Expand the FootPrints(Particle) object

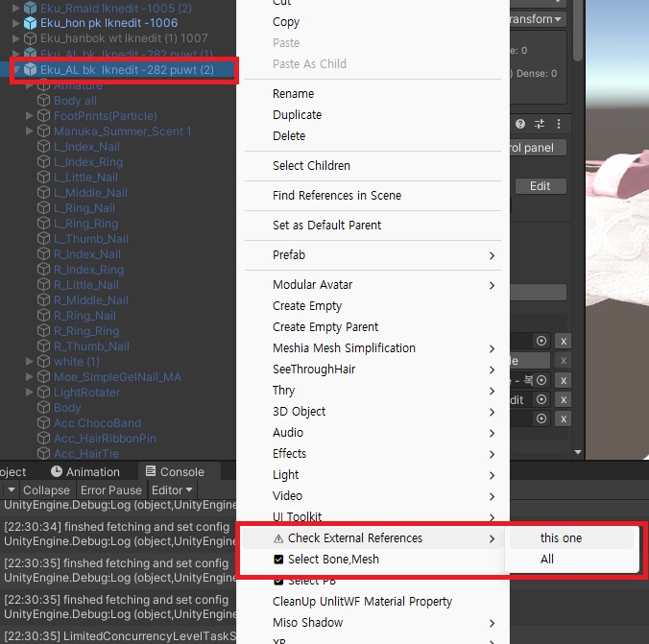point(30,115)
